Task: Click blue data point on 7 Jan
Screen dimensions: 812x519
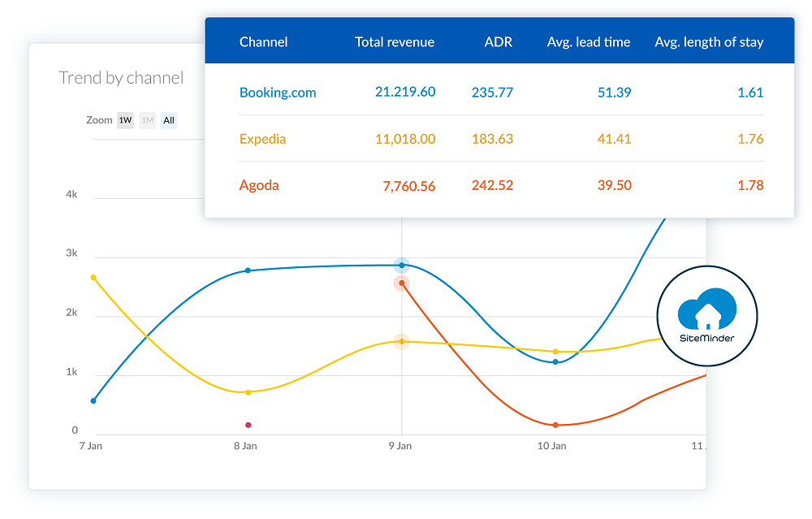Action: tap(93, 401)
